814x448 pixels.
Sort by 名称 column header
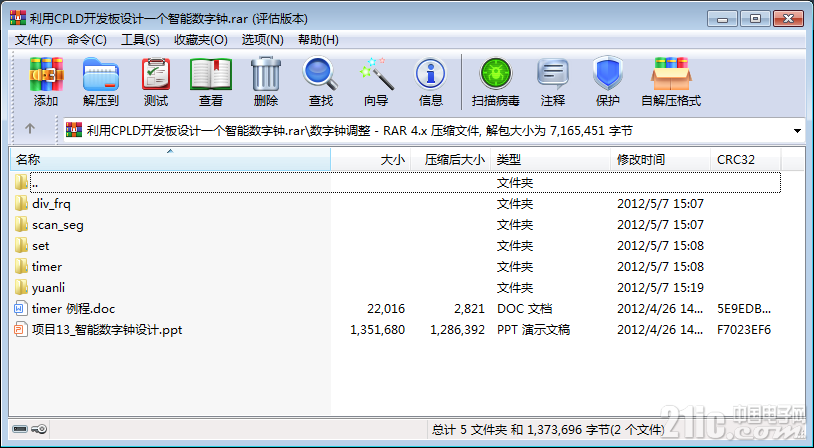[x=170, y=160]
